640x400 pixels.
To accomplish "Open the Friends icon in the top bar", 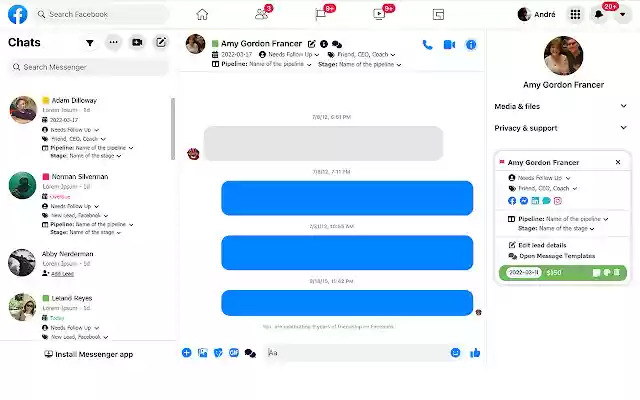I will pyautogui.click(x=261, y=14).
